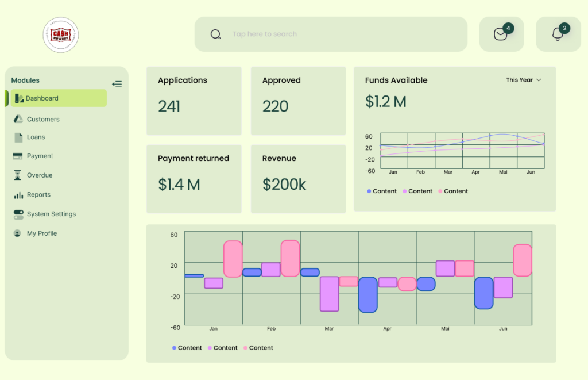Click the Mai label on bar chart

445,329
